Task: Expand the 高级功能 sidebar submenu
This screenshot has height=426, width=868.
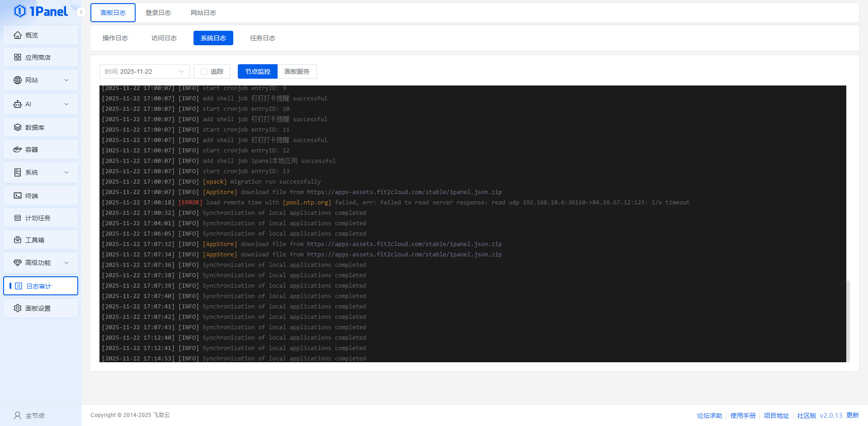Action: coord(66,263)
